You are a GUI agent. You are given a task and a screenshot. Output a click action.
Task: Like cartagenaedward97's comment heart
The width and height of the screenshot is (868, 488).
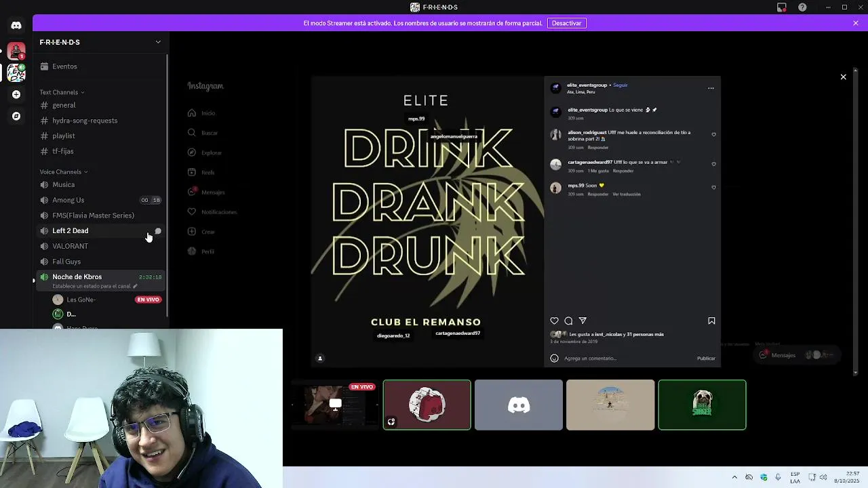(713, 164)
